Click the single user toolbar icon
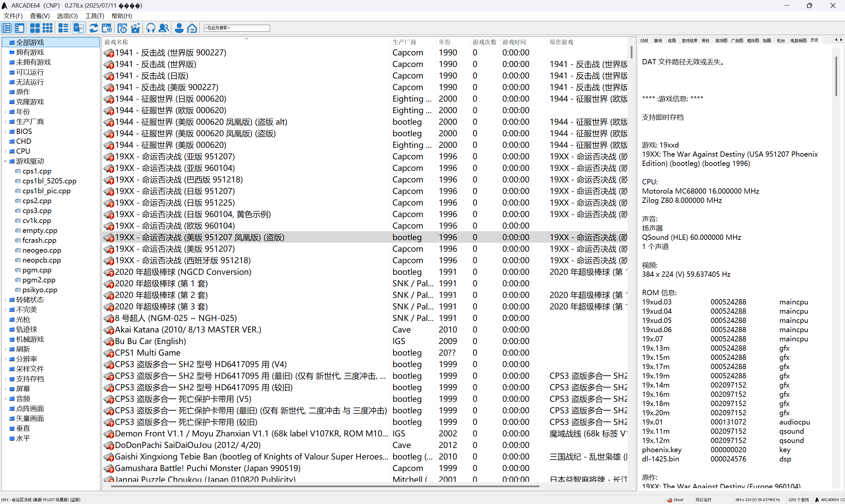845x504 pixels. [x=179, y=28]
